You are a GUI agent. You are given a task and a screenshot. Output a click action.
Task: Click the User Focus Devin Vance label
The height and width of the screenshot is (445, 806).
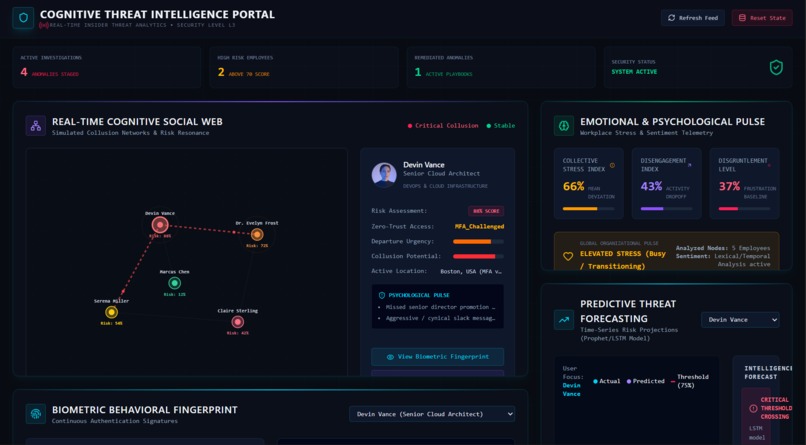click(571, 381)
